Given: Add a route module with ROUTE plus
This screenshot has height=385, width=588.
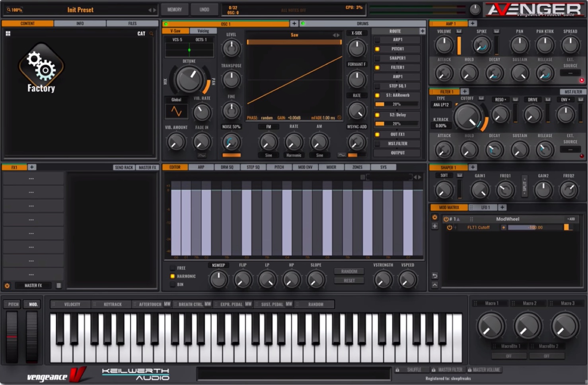Looking at the screenshot, I should point(422,31).
